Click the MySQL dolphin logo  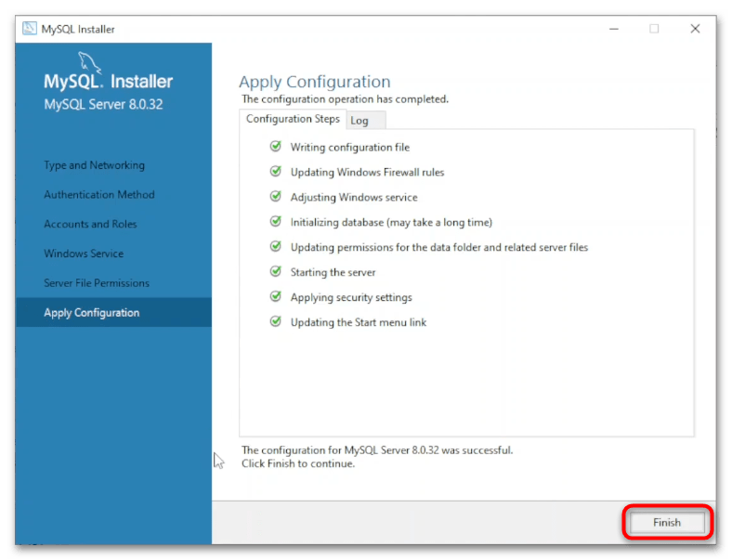pos(88,62)
